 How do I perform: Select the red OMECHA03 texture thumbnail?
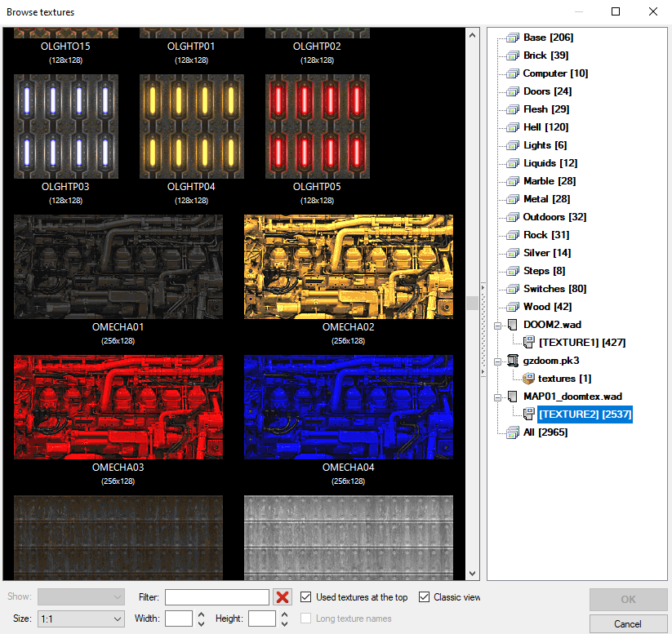point(118,407)
